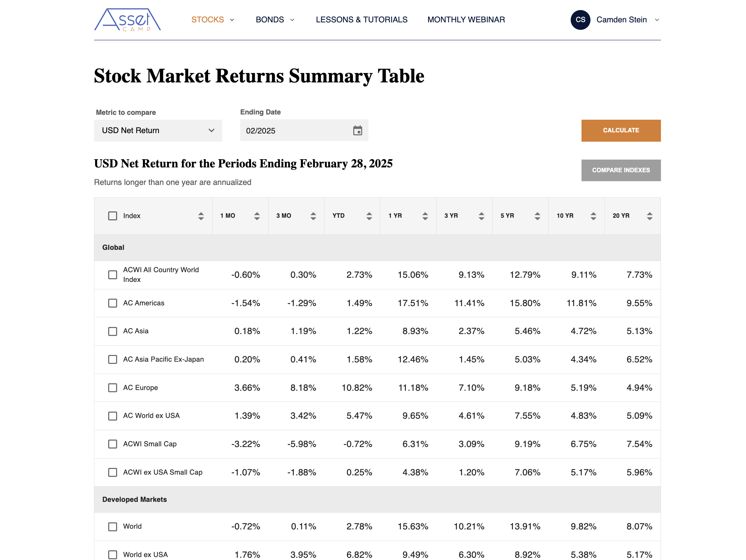This screenshot has height=560, width=746.
Task: Open the calendar icon for Ending Date
Action: tap(357, 130)
